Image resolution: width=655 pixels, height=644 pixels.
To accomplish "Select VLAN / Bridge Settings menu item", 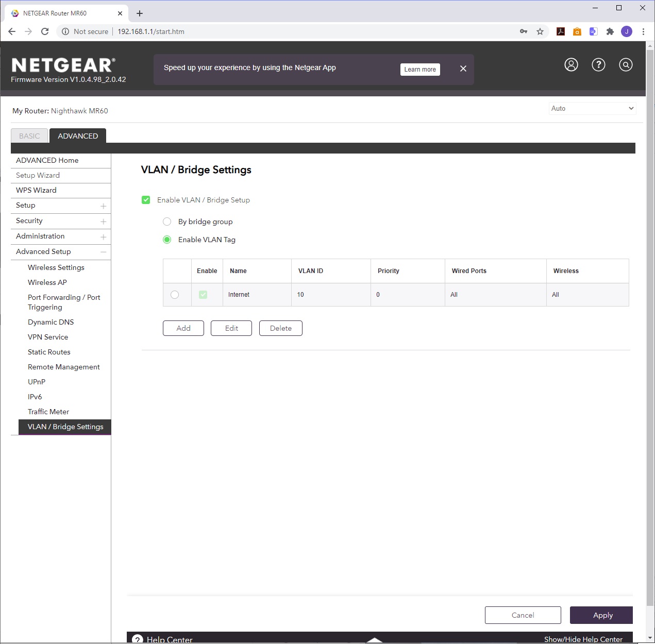I will 65,427.
